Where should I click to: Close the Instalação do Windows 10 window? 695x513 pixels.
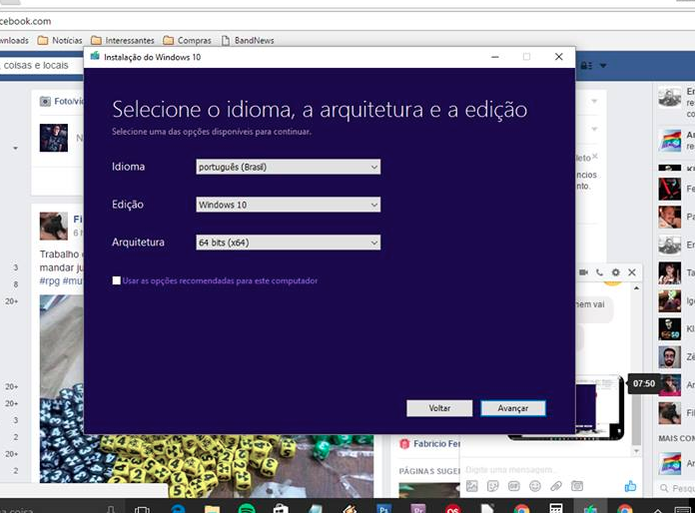coord(558,57)
